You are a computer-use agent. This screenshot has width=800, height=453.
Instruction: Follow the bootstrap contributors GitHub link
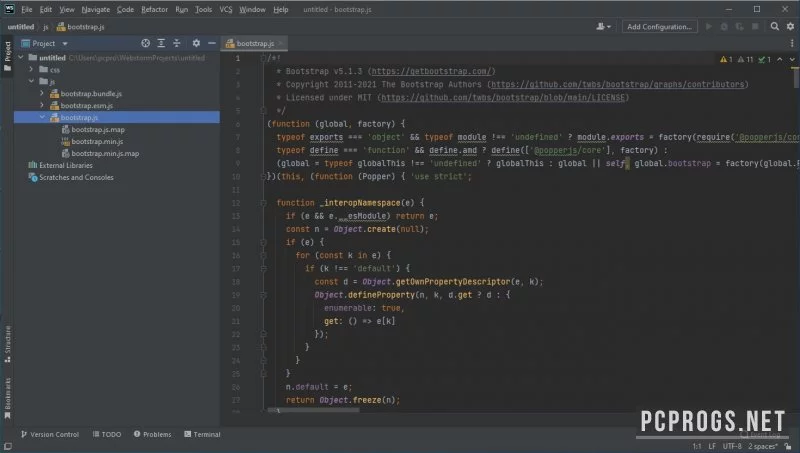coord(617,85)
